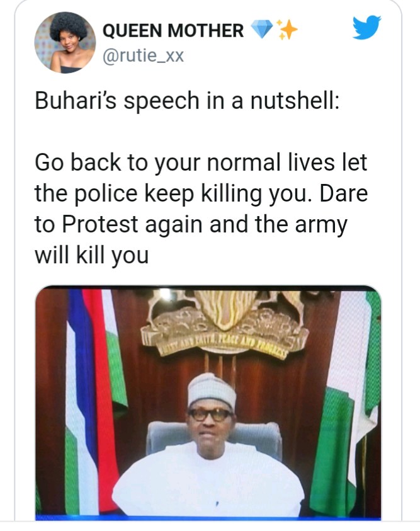The image size is (420, 531).
Task: Select the embedded Buhari speech video frame
Action: click(210, 403)
